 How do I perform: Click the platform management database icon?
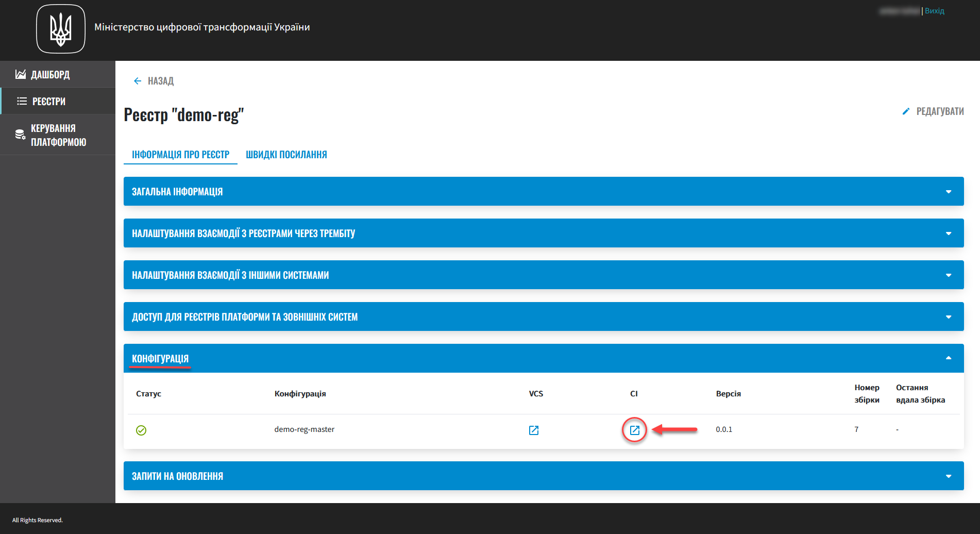click(20, 135)
